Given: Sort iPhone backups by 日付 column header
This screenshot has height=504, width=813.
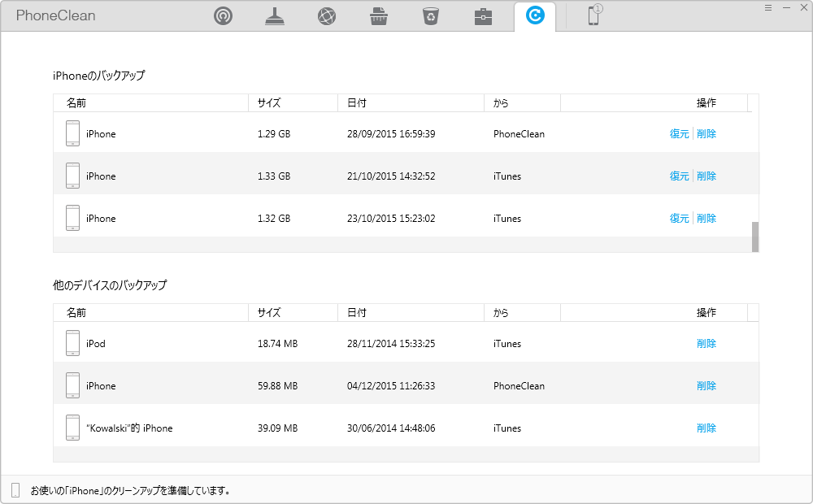Looking at the screenshot, I should tap(411, 102).
